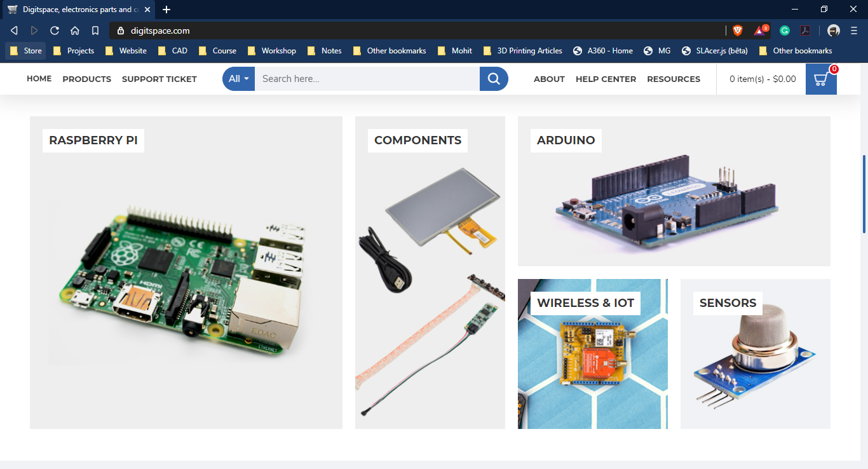The image size is (868, 469).
Task: Open the Sensors category card
Action: coord(756,354)
